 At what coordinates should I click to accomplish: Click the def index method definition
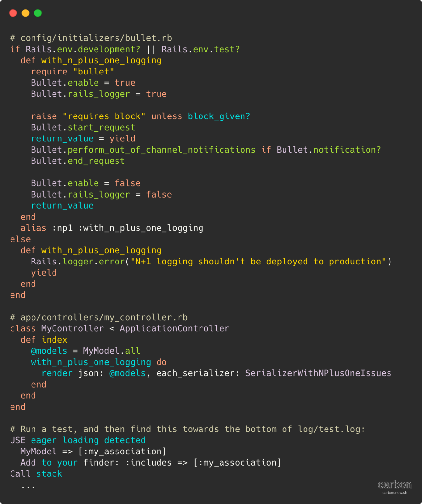coord(44,340)
